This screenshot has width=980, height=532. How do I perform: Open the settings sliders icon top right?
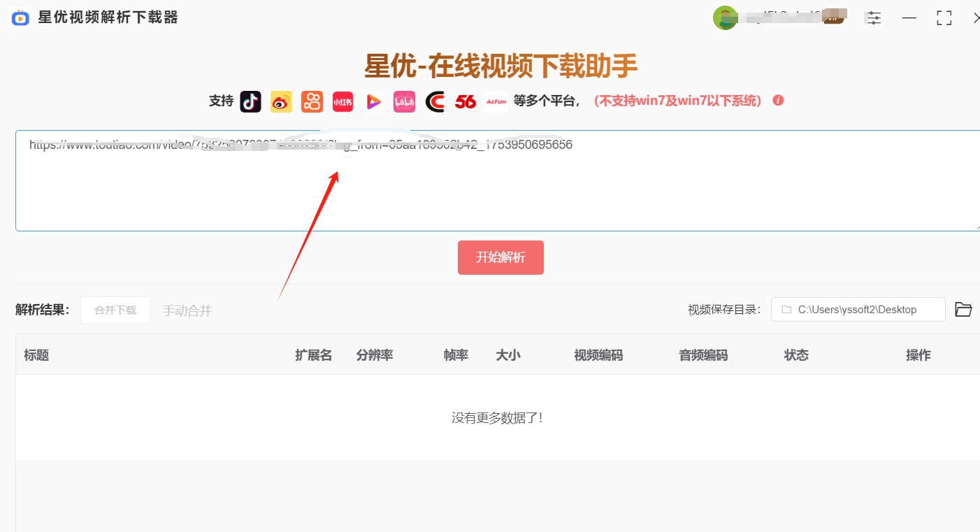coord(873,17)
